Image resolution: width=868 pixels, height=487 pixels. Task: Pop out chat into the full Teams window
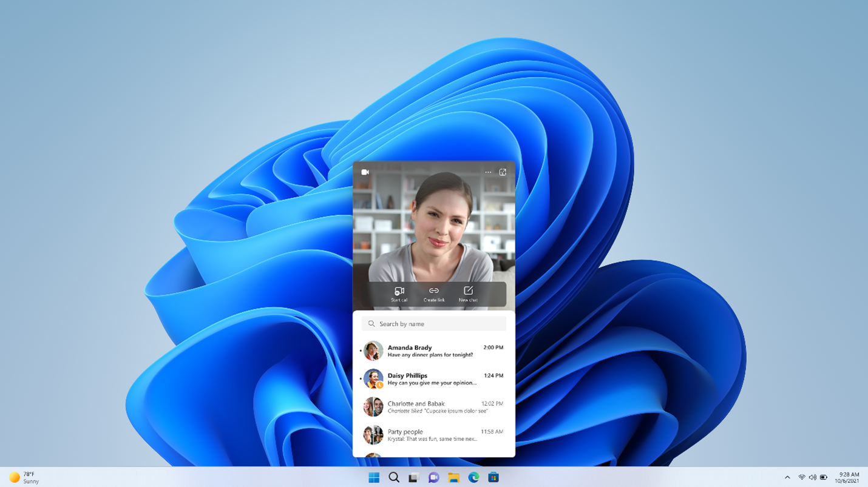(503, 172)
